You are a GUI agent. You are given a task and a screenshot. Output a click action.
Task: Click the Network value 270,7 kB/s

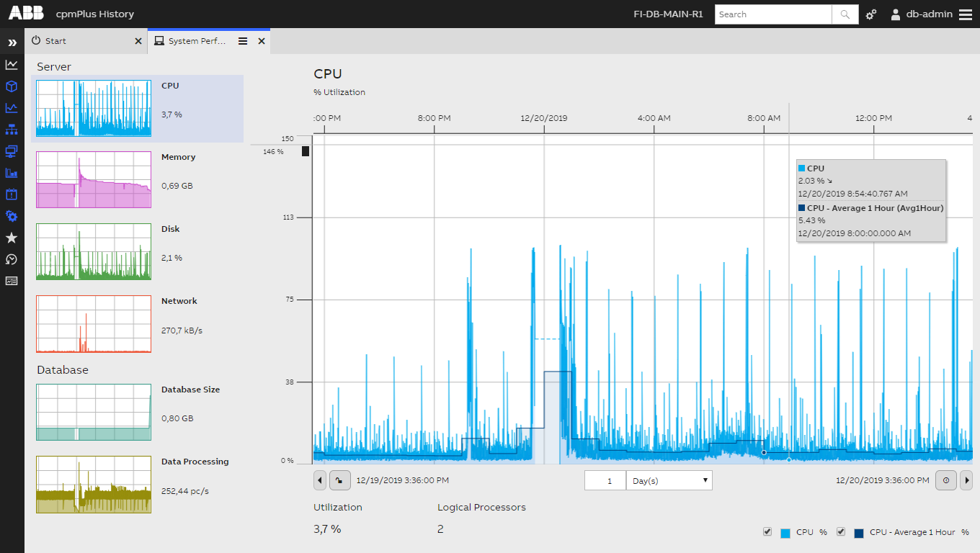point(182,331)
